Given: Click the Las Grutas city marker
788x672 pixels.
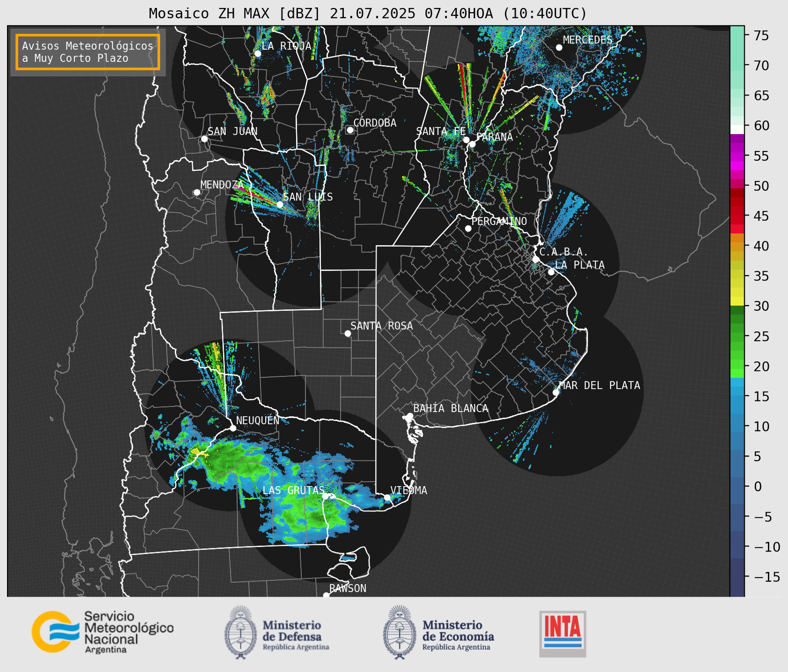Looking at the screenshot, I should [x=326, y=496].
